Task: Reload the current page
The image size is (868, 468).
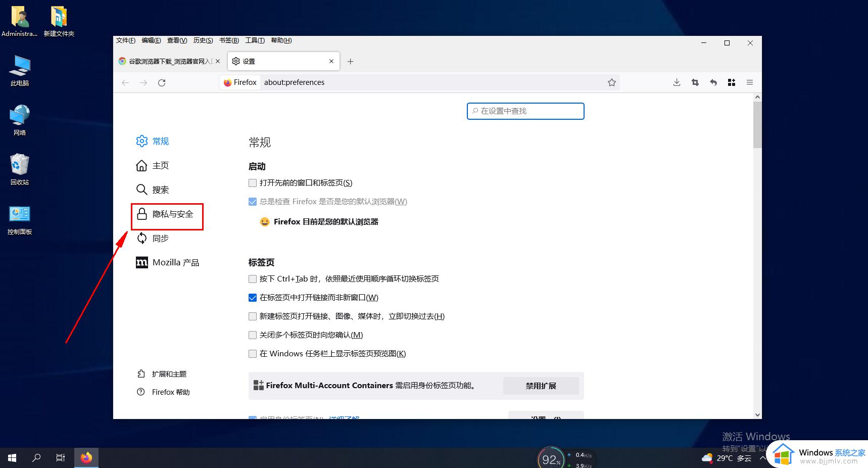Action: [x=162, y=82]
